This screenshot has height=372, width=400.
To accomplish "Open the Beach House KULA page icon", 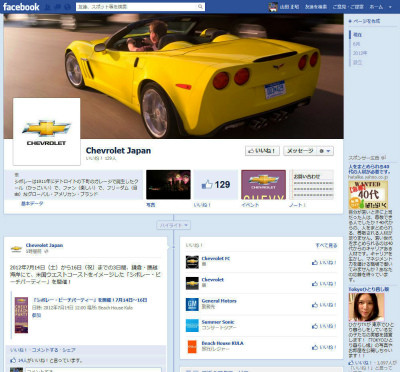I will coord(192,347).
